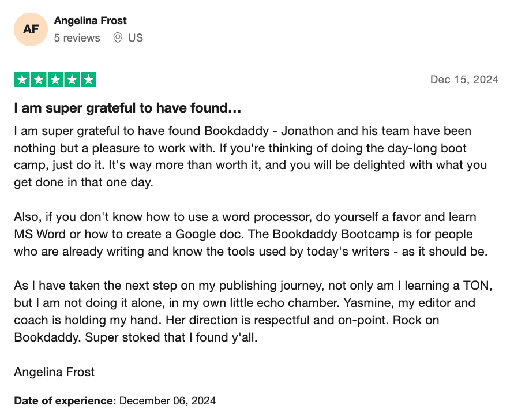Open Angelina Frost's profile name at top

point(91,21)
